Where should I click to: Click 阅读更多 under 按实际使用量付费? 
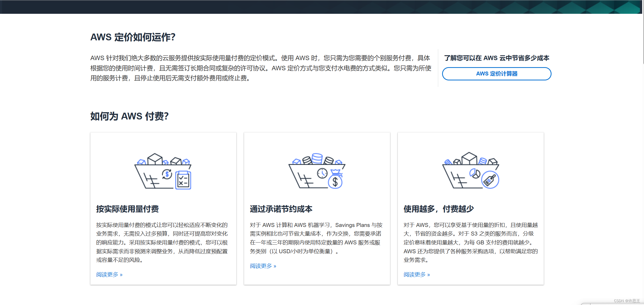(109, 275)
